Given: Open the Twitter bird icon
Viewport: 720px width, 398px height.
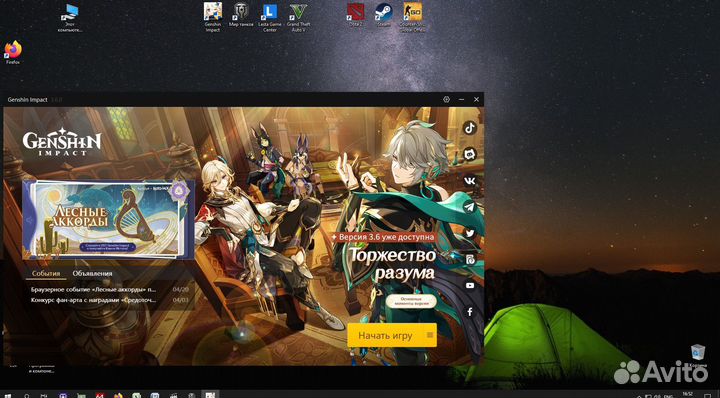Looking at the screenshot, I should pos(469,233).
